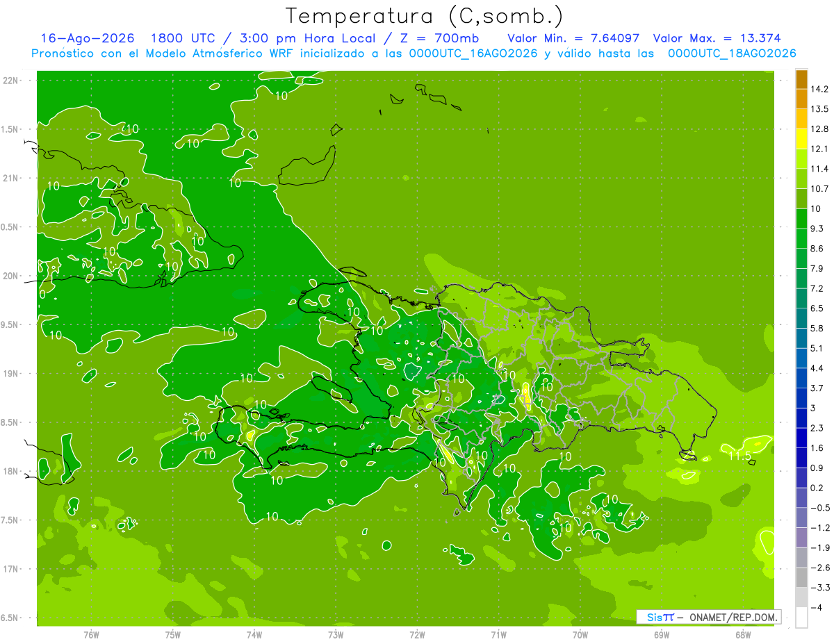
Task: Click the colorbar value "14.2"
Action: [x=819, y=89]
